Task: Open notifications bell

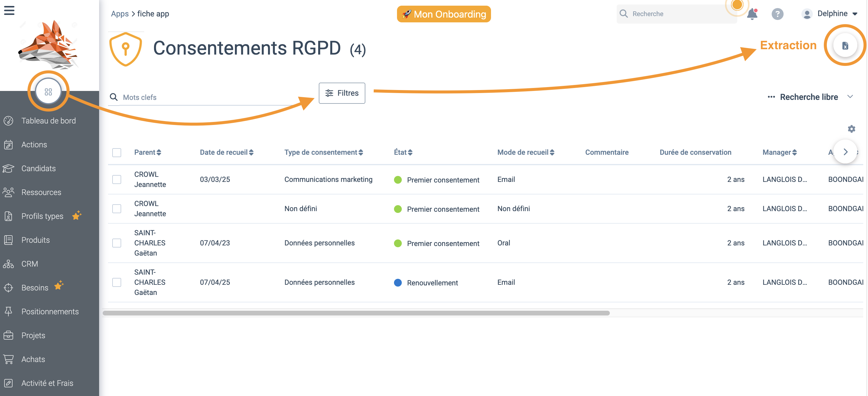Action: pos(752,14)
